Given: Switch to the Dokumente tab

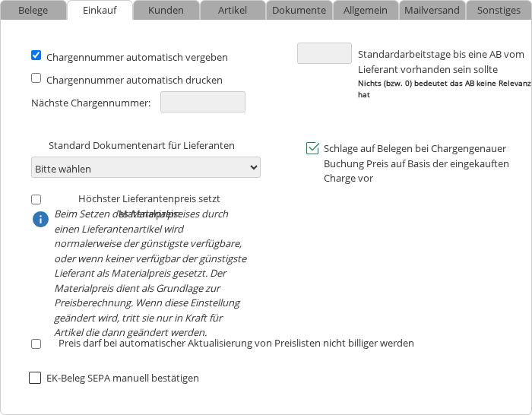Looking at the screenshot, I should [x=299, y=10].
